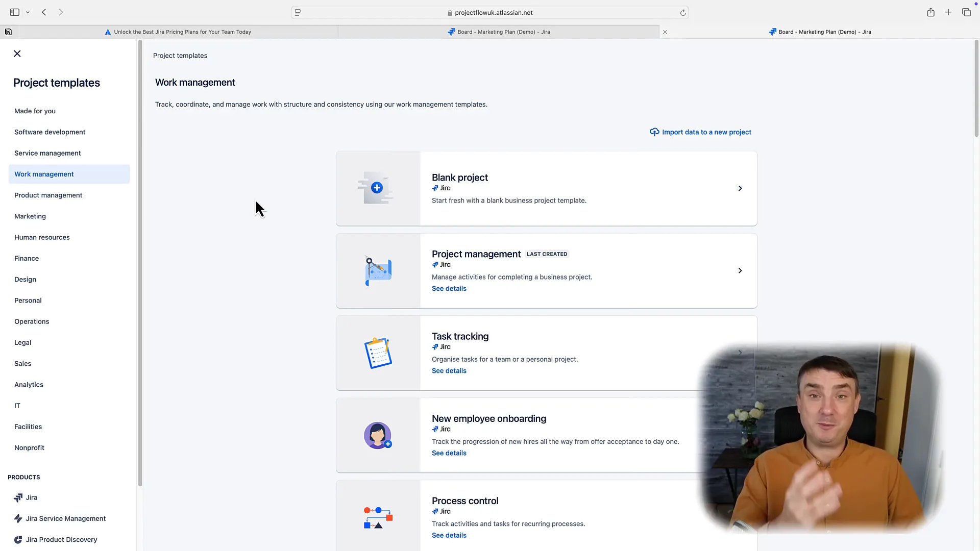Show the tab overview icon
This screenshot has height=551, width=980.
click(x=966, y=12)
